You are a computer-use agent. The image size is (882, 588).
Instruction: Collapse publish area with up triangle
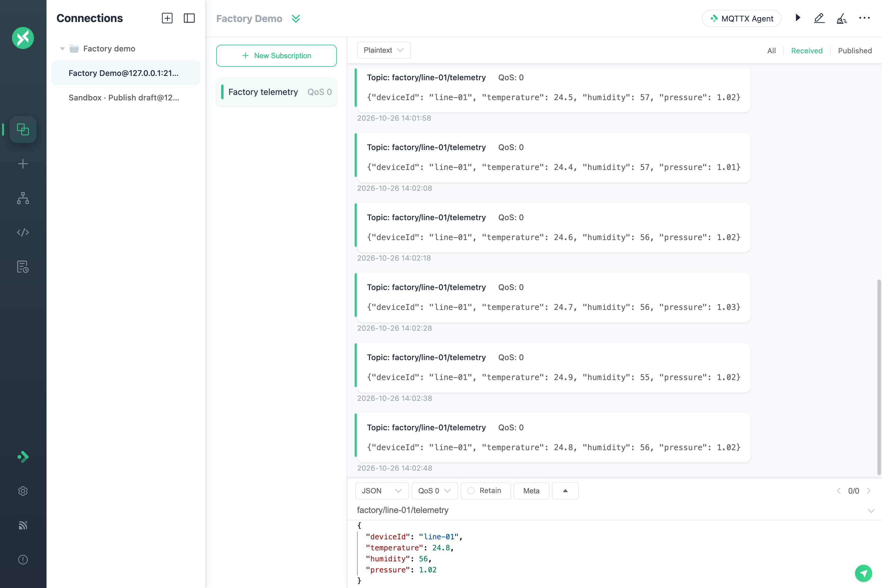565,491
